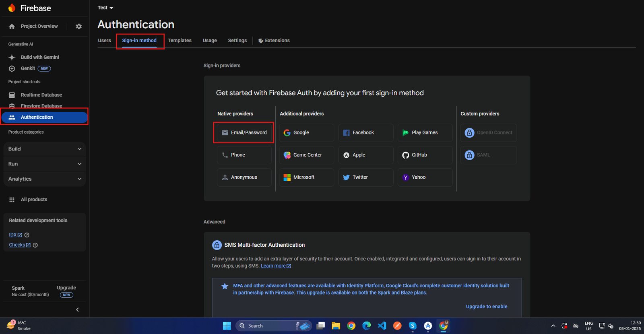Select Twitter sign-in provider
The image size is (644, 334).
tap(365, 177)
